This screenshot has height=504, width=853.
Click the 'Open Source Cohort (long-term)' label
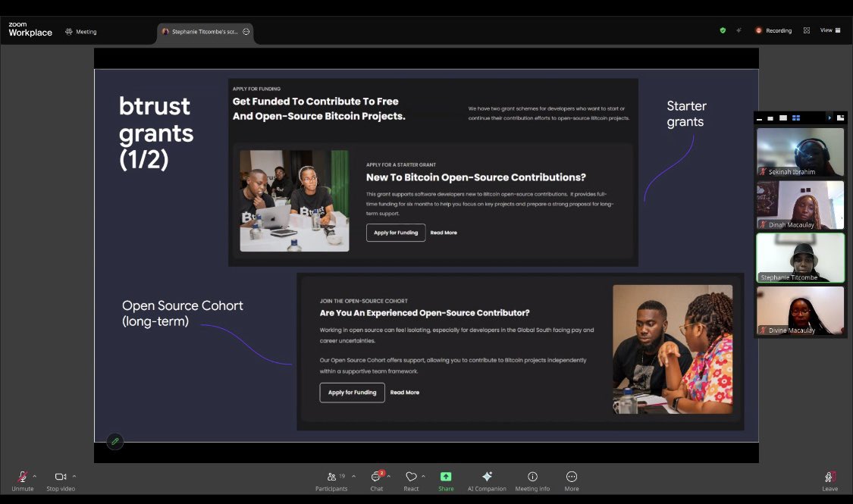pyautogui.click(x=182, y=313)
